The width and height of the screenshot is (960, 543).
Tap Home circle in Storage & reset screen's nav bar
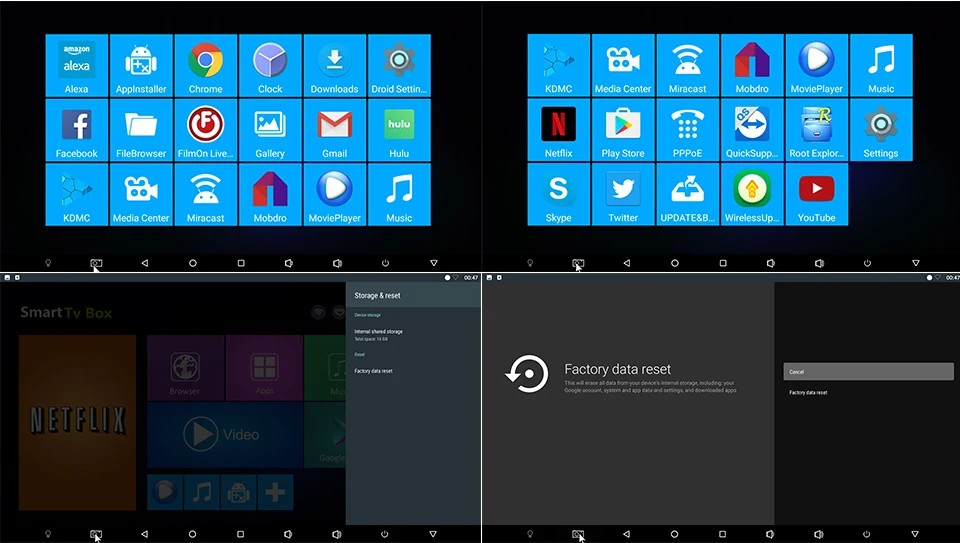pyautogui.click(x=192, y=534)
